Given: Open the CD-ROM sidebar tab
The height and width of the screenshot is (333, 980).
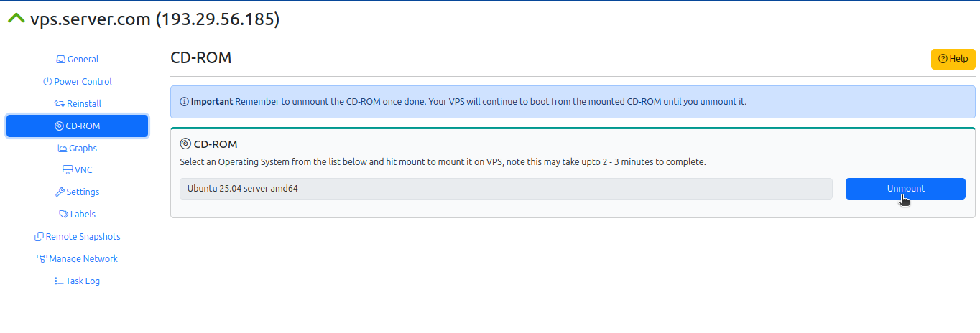Looking at the screenshot, I should pyautogui.click(x=77, y=126).
